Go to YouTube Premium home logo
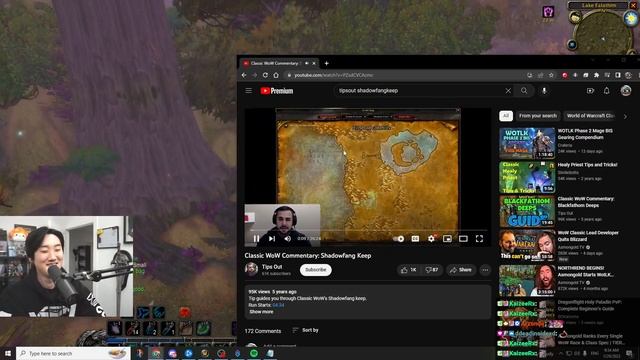Image resolution: width=640 pixels, height=360 pixels. click(277, 91)
